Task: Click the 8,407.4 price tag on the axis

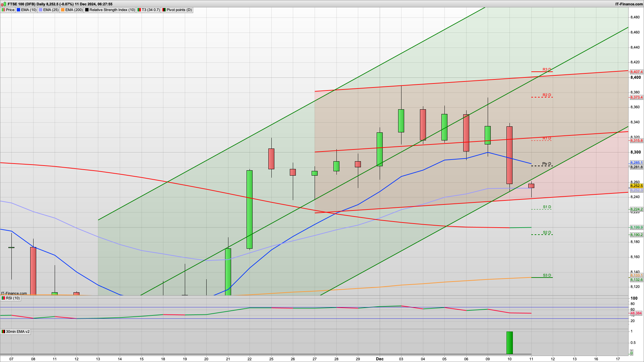Action: [x=636, y=72]
